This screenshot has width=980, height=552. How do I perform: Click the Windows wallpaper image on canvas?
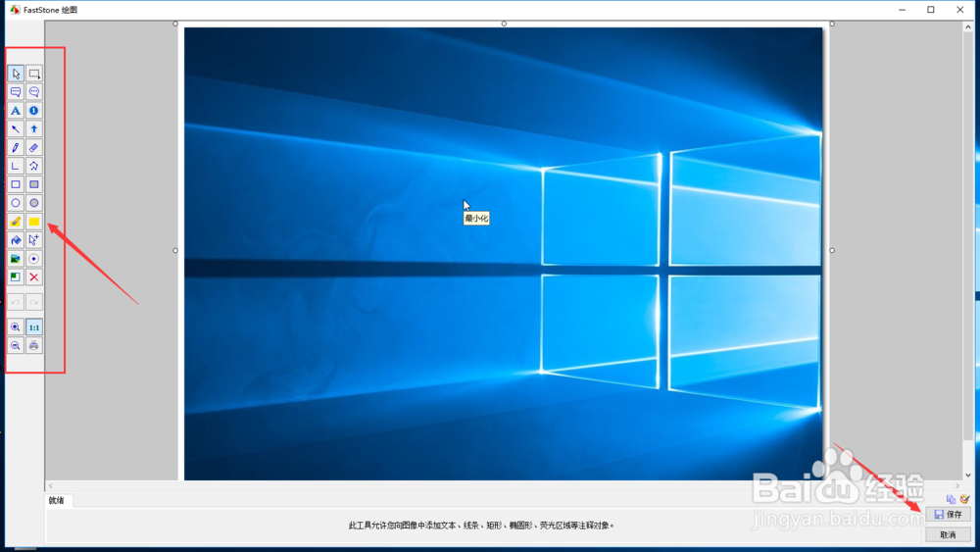[x=503, y=253]
